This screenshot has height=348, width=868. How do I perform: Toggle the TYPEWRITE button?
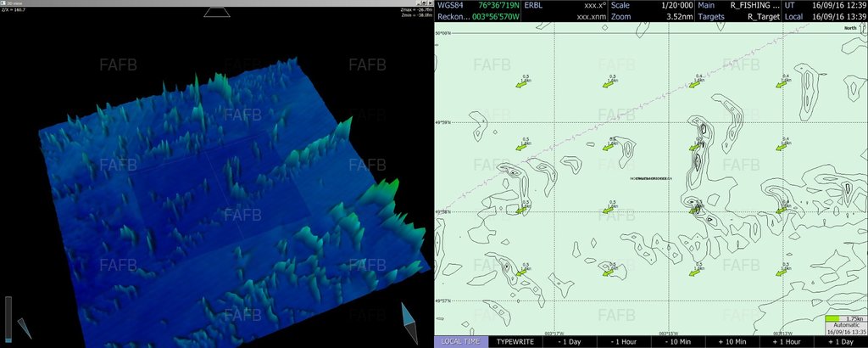coord(515,341)
